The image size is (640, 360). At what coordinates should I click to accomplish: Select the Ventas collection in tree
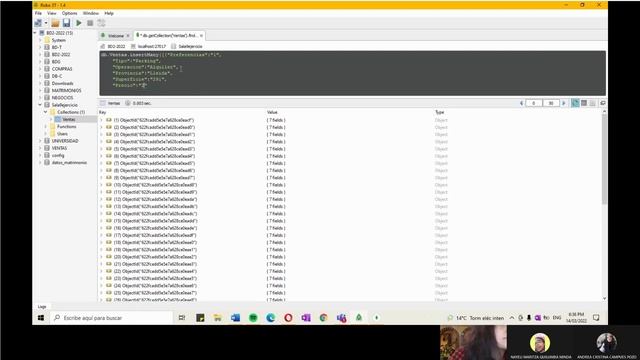tap(69, 119)
